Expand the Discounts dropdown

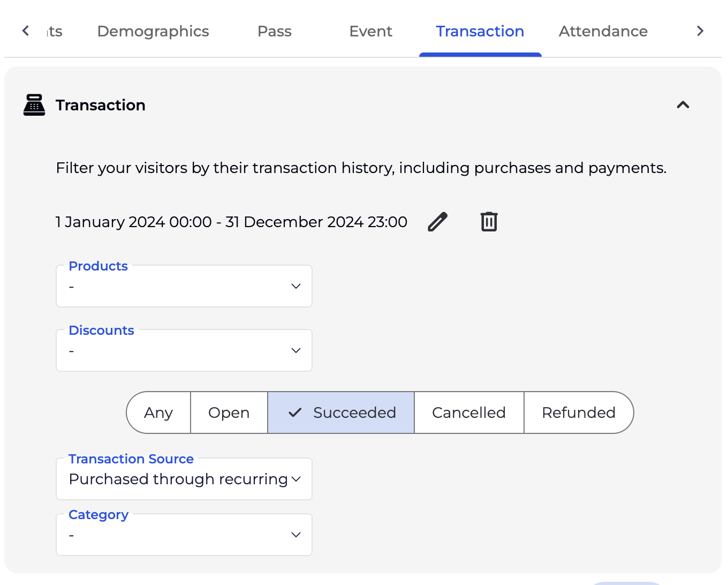pyautogui.click(x=184, y=350)
